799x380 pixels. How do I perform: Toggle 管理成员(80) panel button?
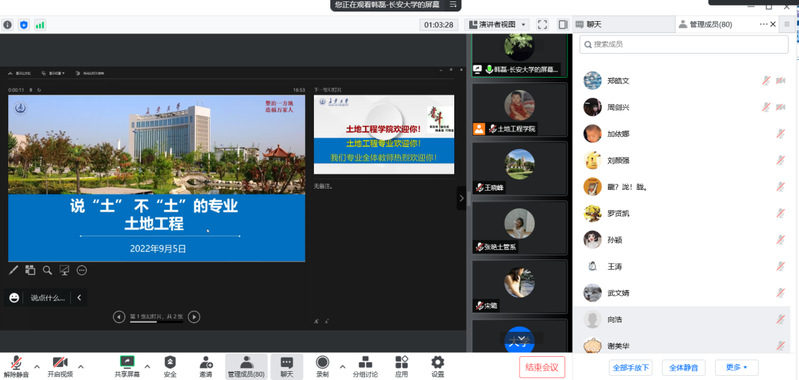[246, 367]
